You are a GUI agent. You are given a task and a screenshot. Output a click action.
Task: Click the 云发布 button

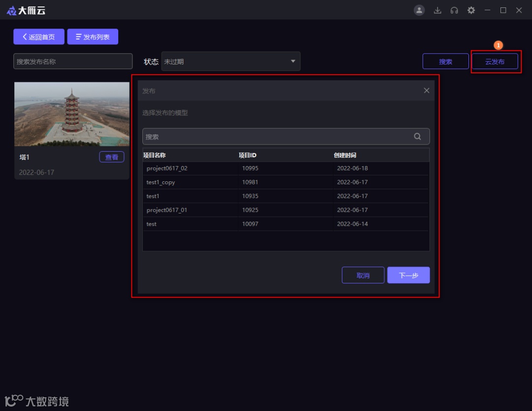point(495,62)
